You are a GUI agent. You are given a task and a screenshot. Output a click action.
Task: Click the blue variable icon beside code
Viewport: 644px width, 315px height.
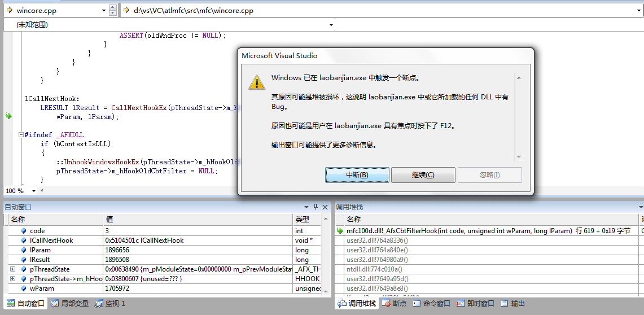(x=24, y=231)
